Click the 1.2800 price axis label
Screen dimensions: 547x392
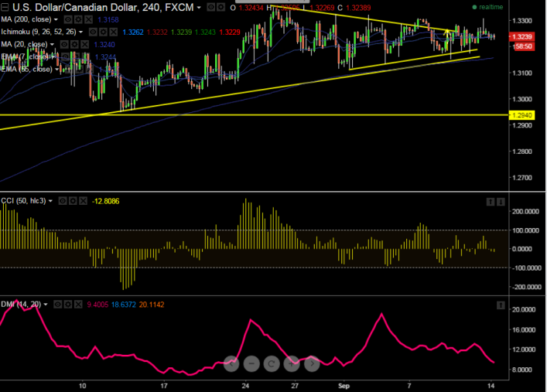click(522, 152)
